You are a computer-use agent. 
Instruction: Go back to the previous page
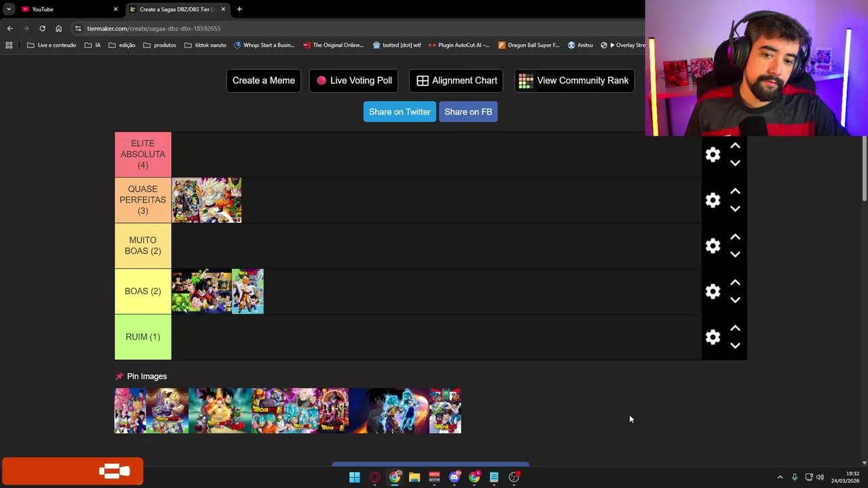click(x=9, y=28)
